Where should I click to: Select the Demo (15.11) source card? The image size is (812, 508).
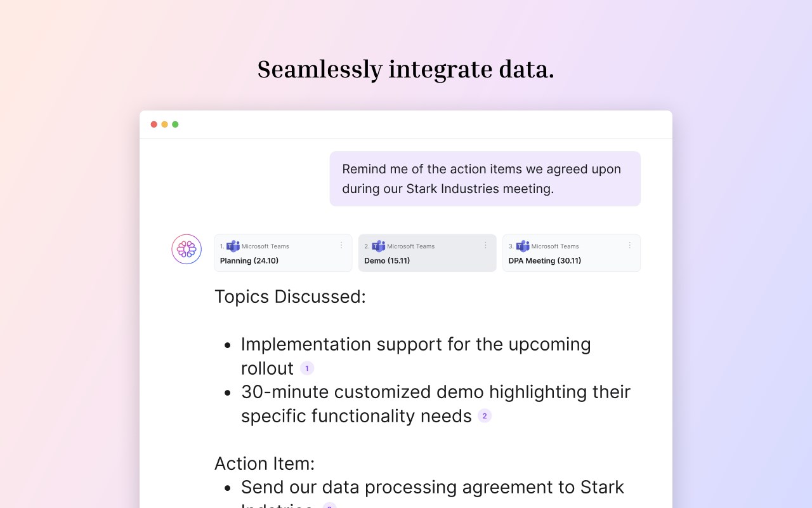coord(428,253)
